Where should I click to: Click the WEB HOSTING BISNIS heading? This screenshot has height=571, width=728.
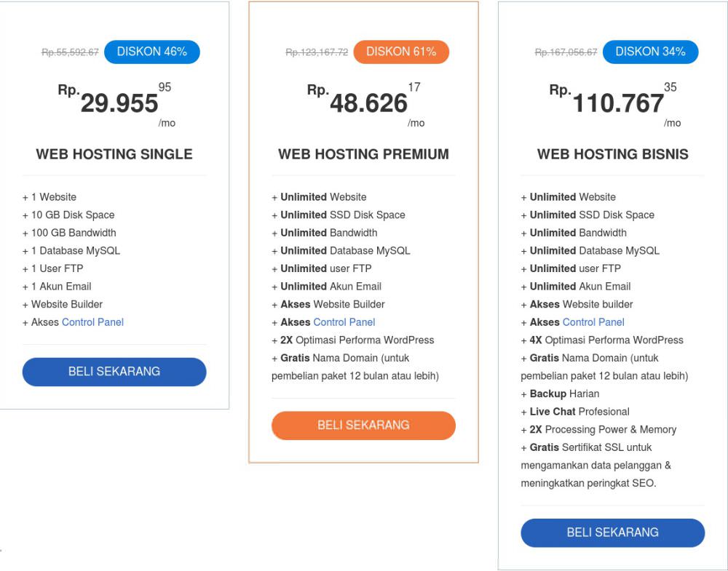[x=612, y=154]
